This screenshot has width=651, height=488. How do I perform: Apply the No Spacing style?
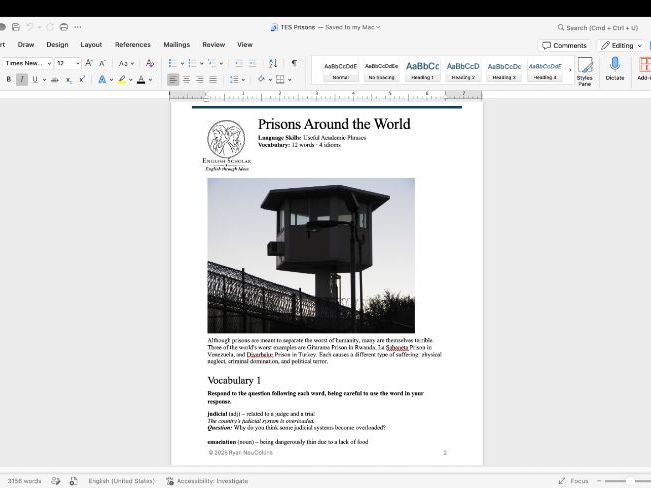(x=381, y=70)
